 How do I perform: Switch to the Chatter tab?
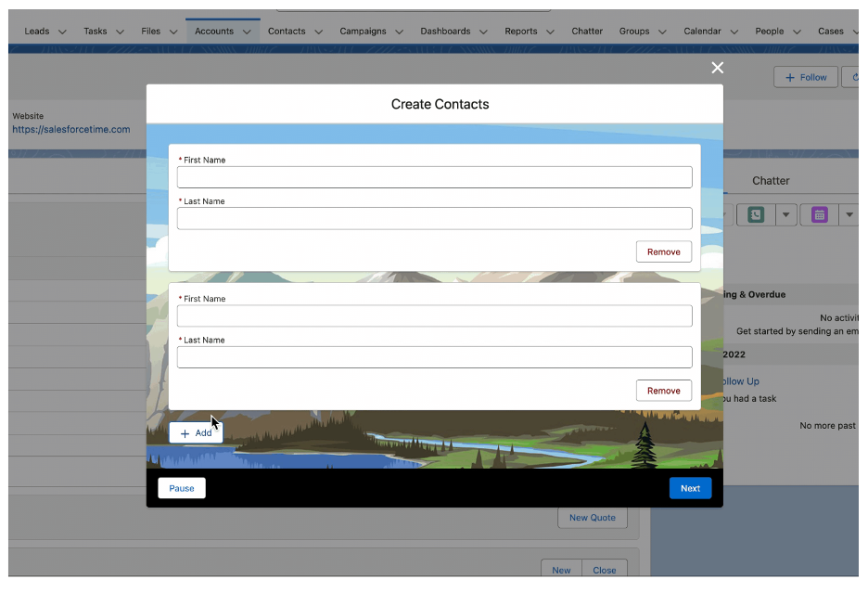tap(587, 32)
